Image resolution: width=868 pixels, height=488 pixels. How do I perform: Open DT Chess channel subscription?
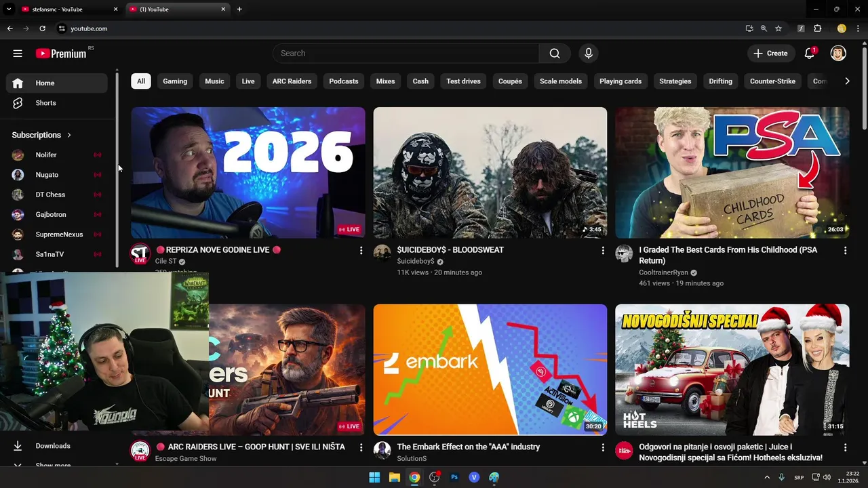point(57,195)
